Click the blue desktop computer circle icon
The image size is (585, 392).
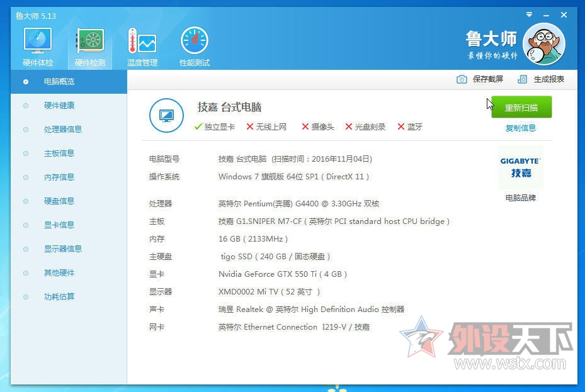(x=166, y=116)
